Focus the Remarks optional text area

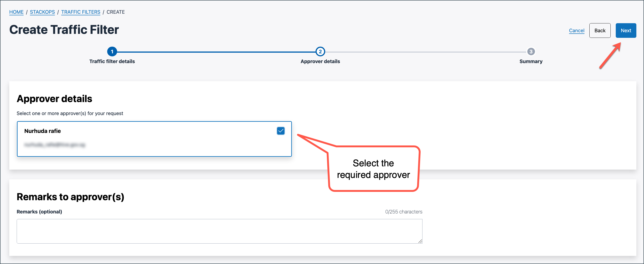(219, 231)
